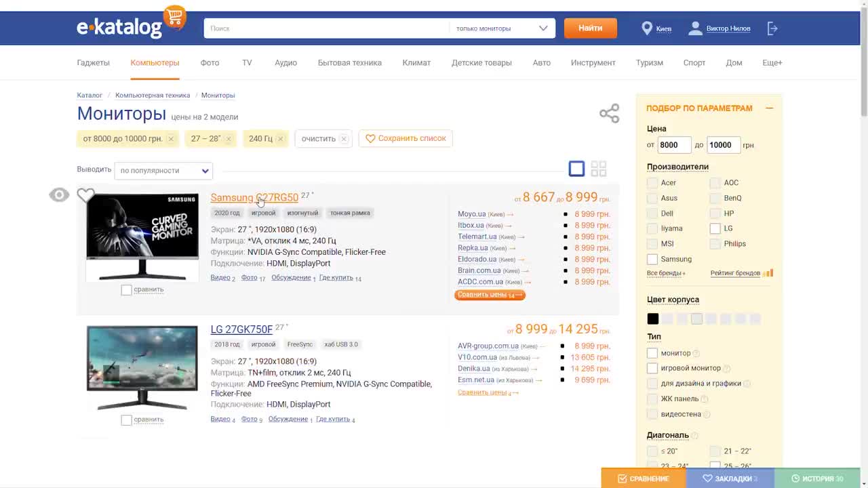Remove the 27 – 28" filter tag

click(229, 139)
